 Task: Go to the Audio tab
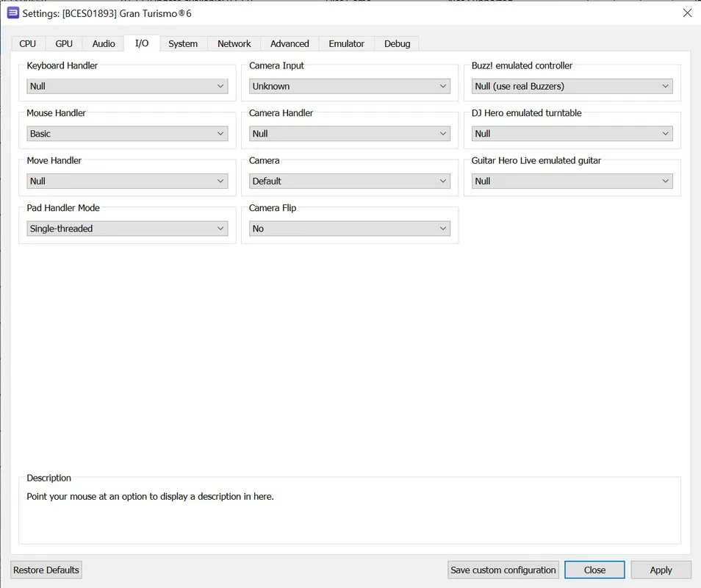(104, 44)
